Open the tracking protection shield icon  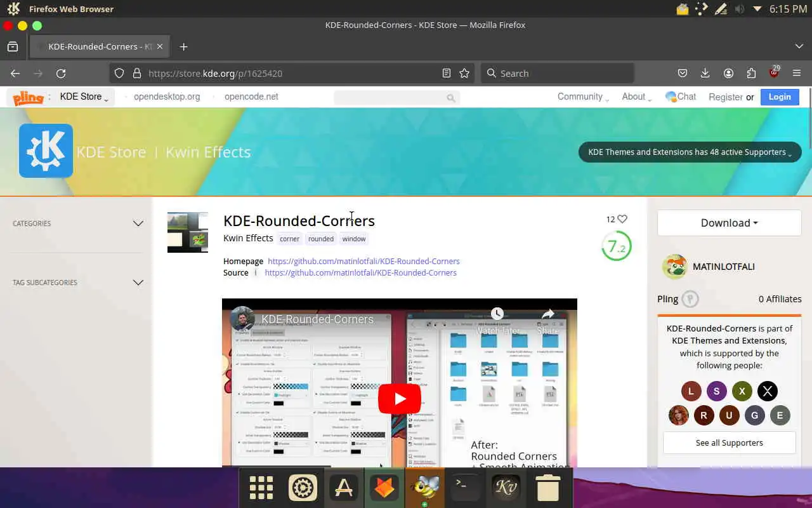pos(119,73)
